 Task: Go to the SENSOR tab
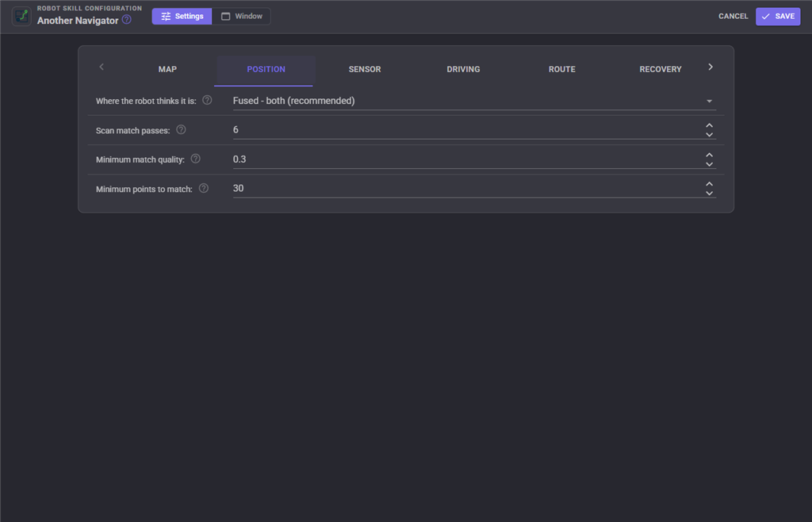[365, 69]
